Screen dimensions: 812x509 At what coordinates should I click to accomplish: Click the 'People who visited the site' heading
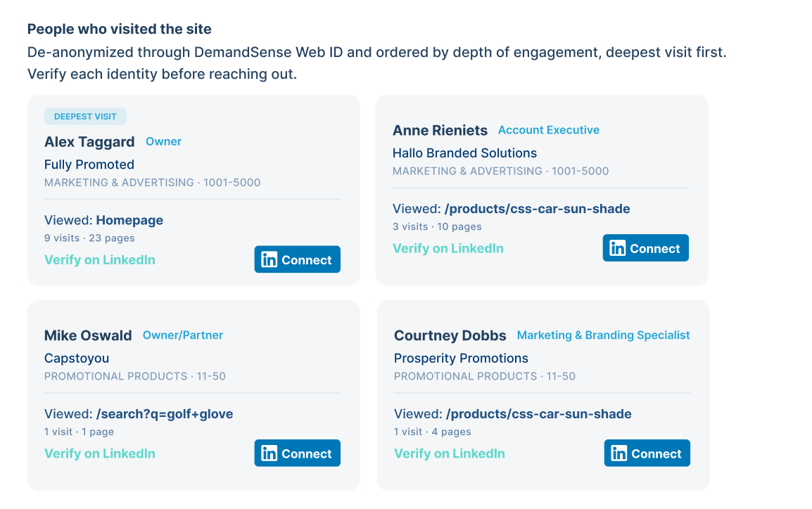point(119,29)
